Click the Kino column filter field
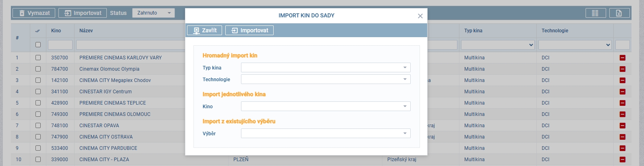The image size is (644, 166). [60, 45]
